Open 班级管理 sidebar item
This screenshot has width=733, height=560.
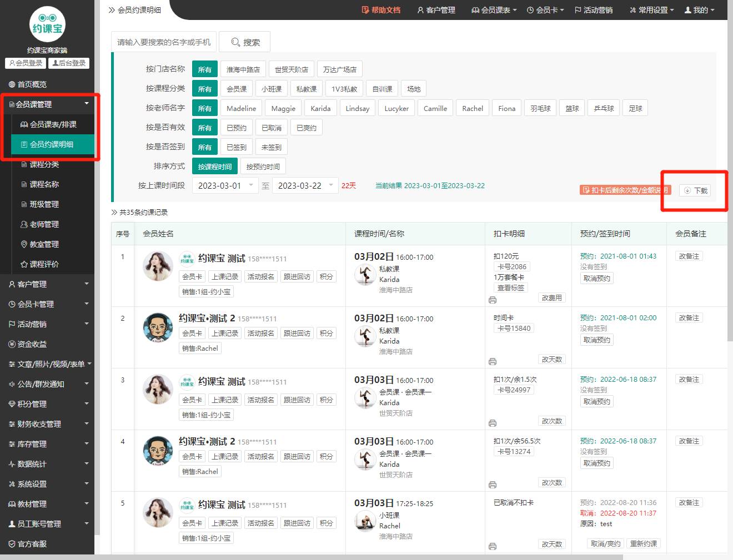pos(53,204)
